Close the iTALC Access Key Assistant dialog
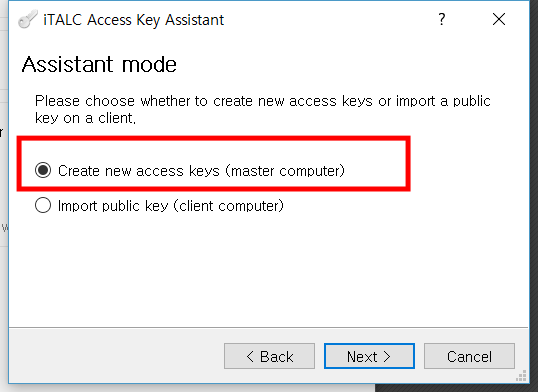The height and width of the screenshot is (392, 538). pos(499,19)
